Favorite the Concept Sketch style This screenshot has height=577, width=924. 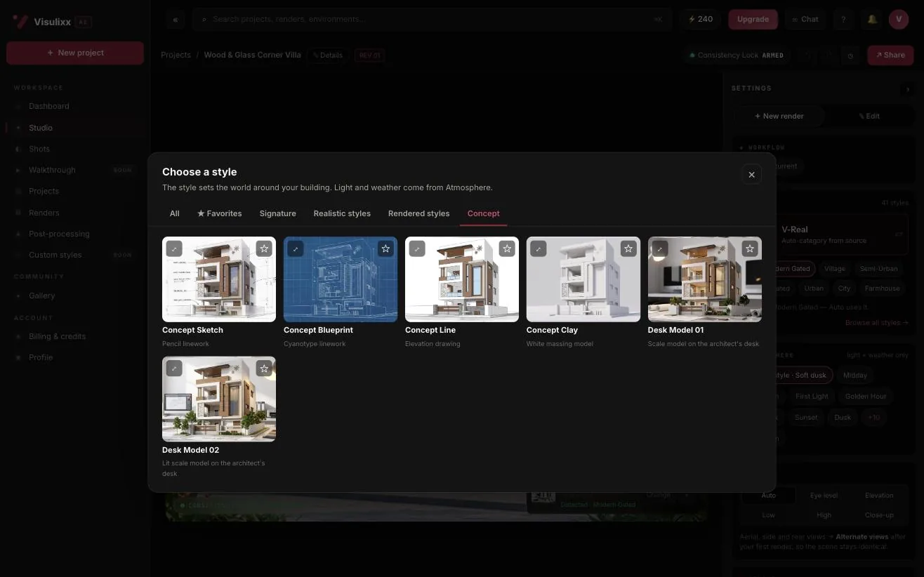(264, 248)
